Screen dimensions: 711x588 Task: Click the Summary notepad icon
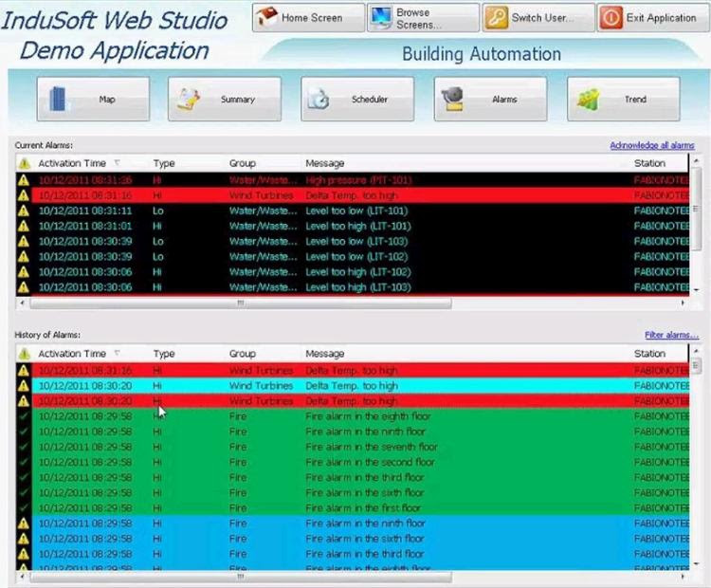click(189, 99)
